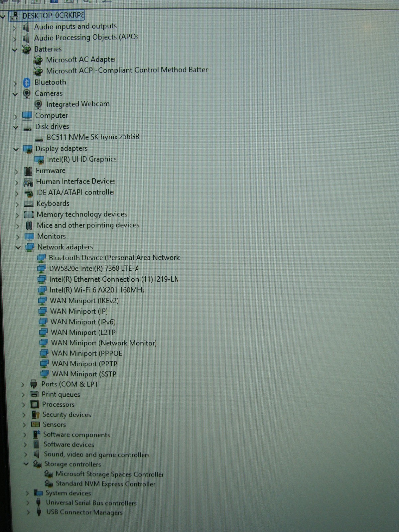Image resolution: width=399 pixels, height=532 pixels.
Task: Click the Bluetooth category icon
Action: 27,82
